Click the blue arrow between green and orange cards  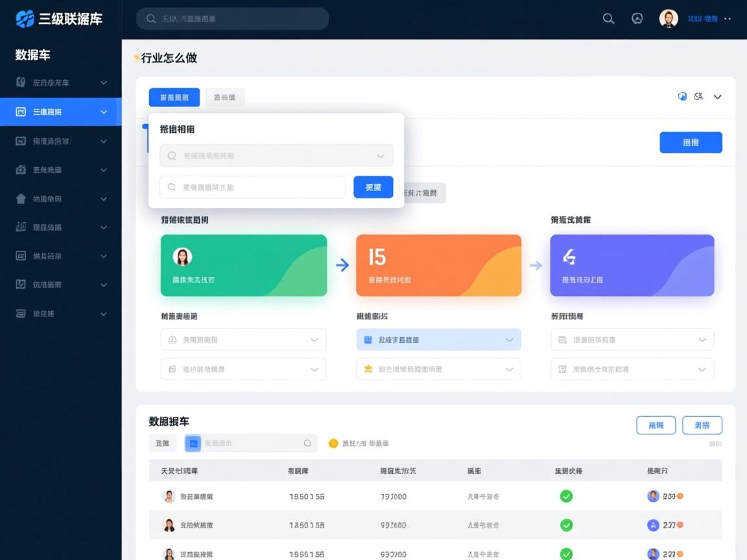[342, 265]
